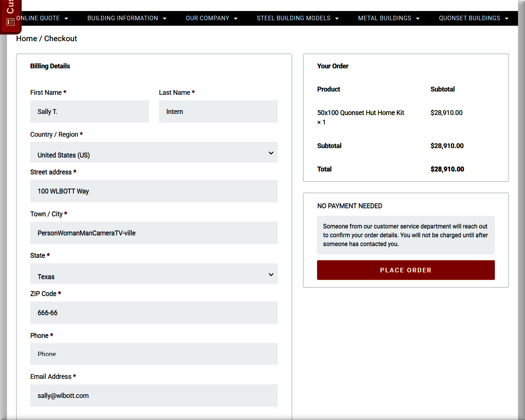This screenshot has width=525, height=420.
Task: Click the 50x100 Quonset Hut Home Kit product name
Action: 360,113
